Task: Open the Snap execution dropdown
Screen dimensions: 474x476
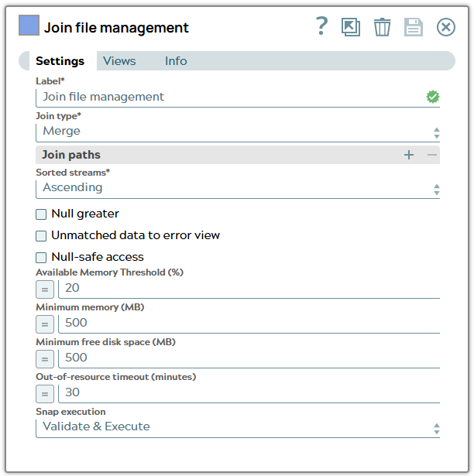Action: tap(238, 428)
